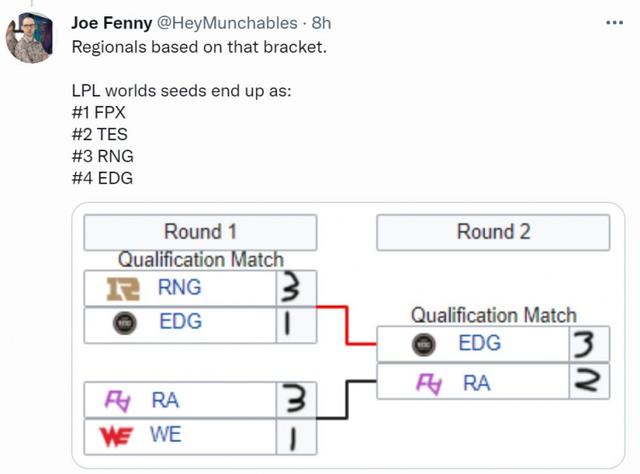Click the EDG logo in Round 1
Image resolution: width=640 pixels, height=474 pixels.
(x=124, y=323)
